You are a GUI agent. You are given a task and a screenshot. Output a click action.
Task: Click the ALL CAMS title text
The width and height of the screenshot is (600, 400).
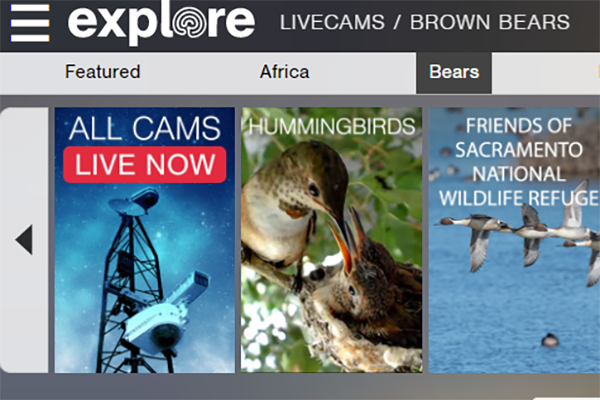coord(145,128)
